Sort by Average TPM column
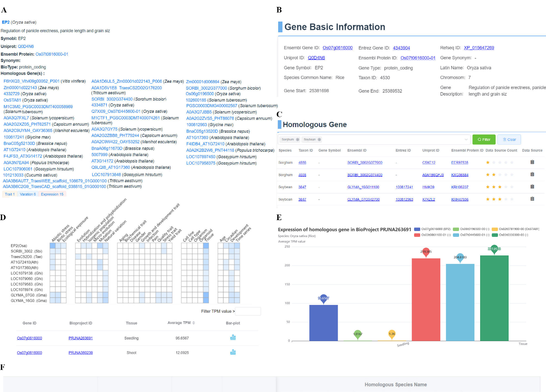Image resolution: width=546 pixels, height=392 pixels. 193,323
